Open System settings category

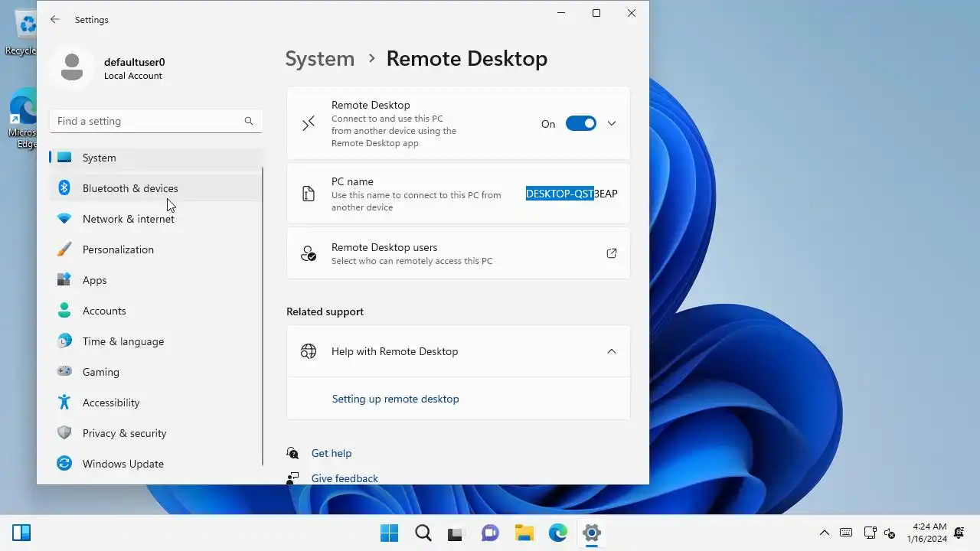tap(156, 158)
